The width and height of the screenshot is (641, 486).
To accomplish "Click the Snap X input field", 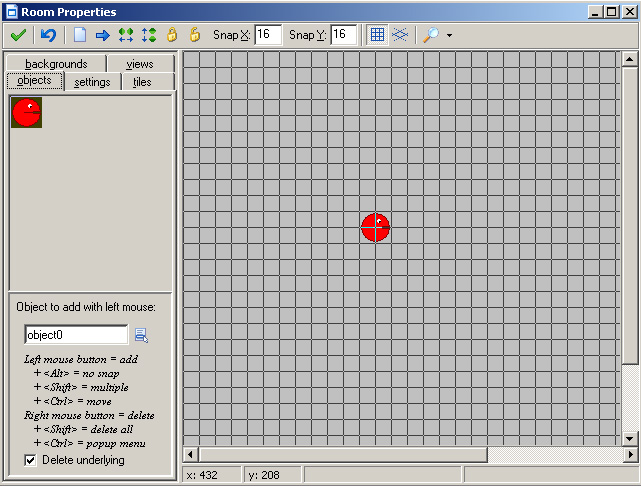I will [268, 35].
